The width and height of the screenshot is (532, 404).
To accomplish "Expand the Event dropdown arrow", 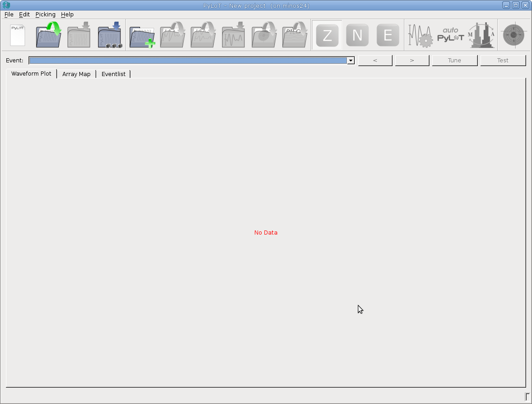I will point(351,61).
